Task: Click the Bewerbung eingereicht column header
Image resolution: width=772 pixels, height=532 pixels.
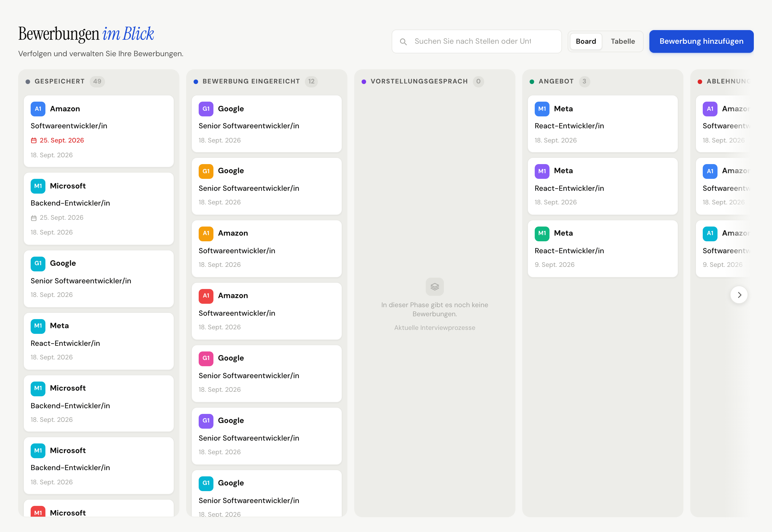Action: pos(251,81)
